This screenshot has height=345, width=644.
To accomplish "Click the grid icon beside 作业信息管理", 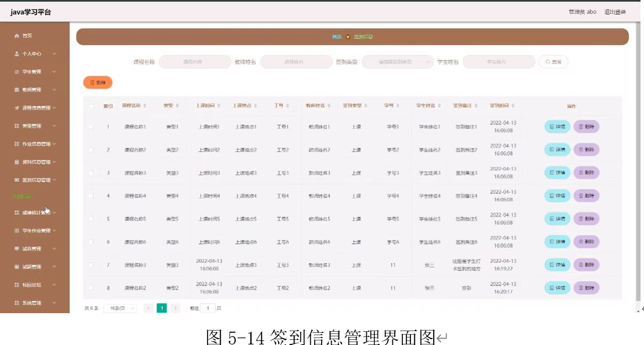I will (x=16, y=144).
